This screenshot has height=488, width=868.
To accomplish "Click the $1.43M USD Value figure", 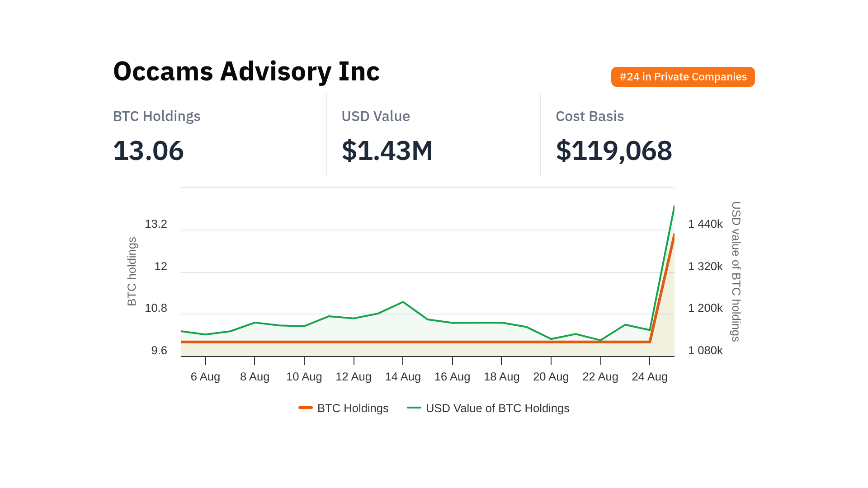I will point(387,150).
